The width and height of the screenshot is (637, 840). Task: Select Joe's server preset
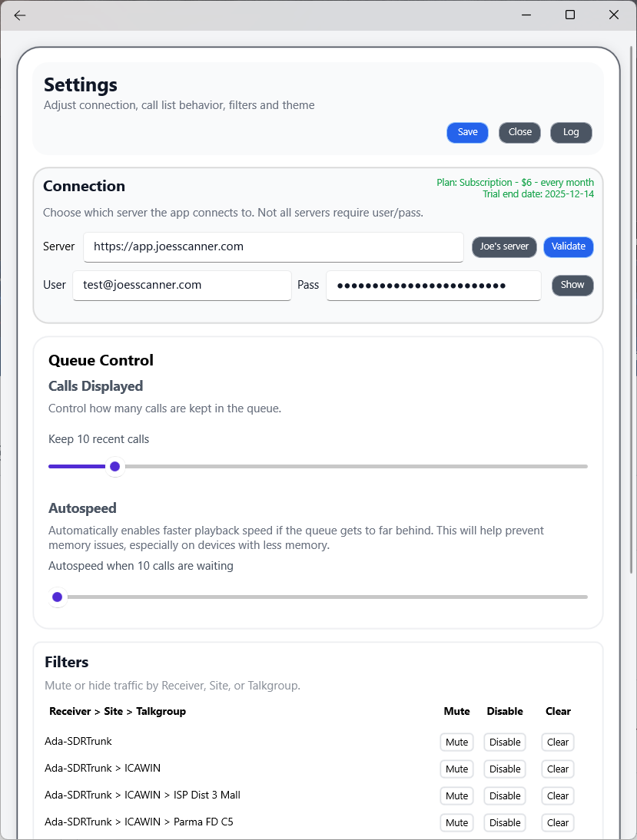coord(504,246)
